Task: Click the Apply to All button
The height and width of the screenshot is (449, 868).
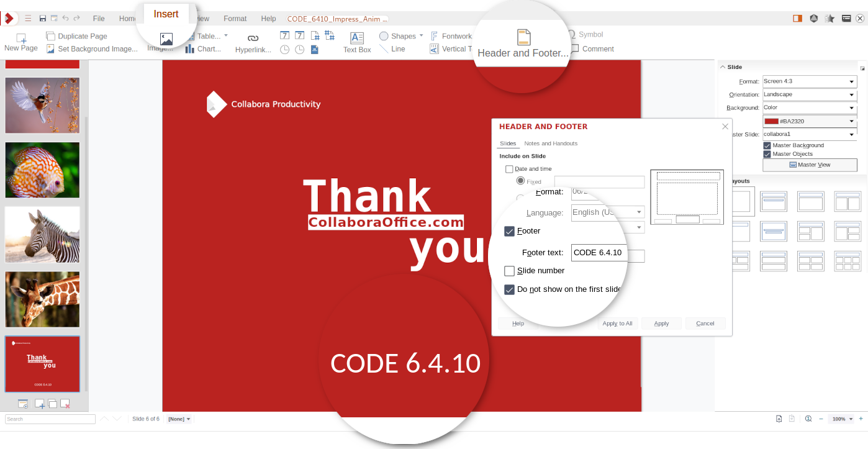Action: [x=617, y=324]
